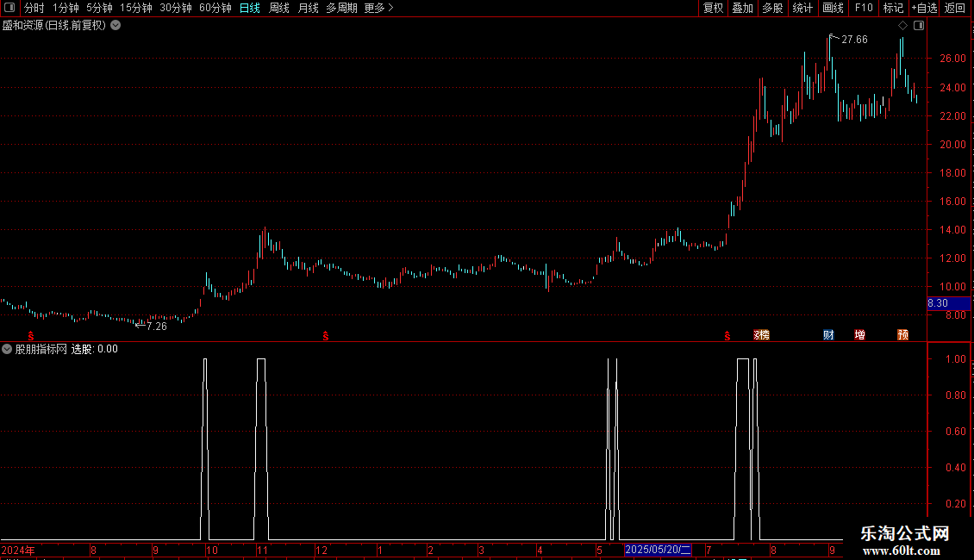Click the 预 forecast marker
974x560 pixels.
[903, 335]
